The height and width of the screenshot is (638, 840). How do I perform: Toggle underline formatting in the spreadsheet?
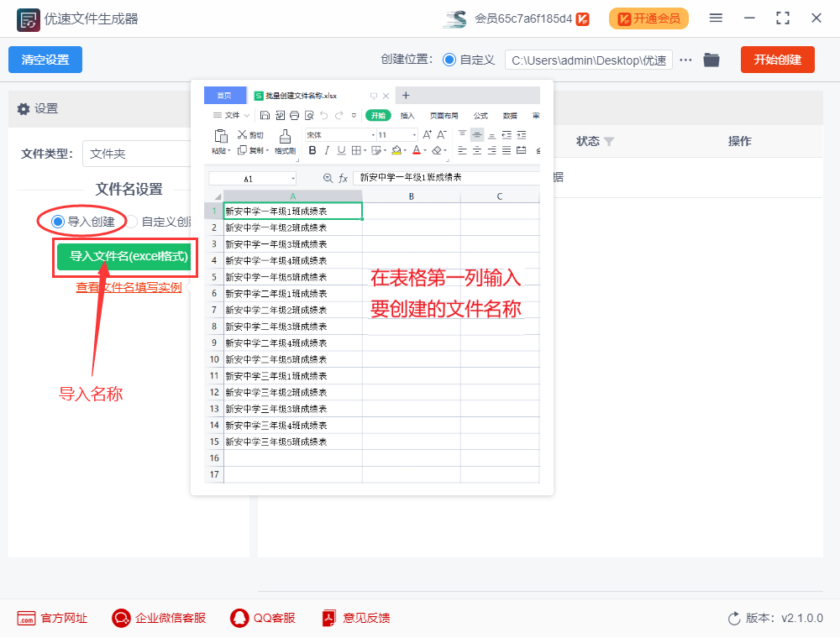point(341,150)
